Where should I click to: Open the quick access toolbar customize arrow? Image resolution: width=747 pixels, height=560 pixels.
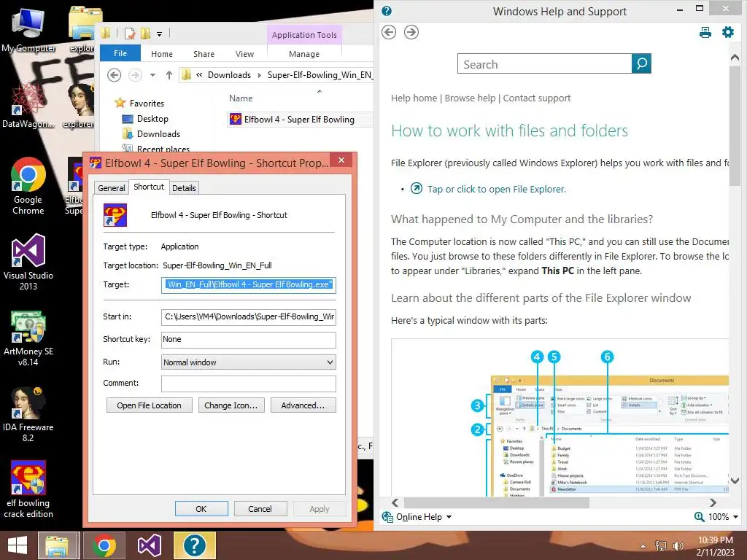(x=159, y=34)
